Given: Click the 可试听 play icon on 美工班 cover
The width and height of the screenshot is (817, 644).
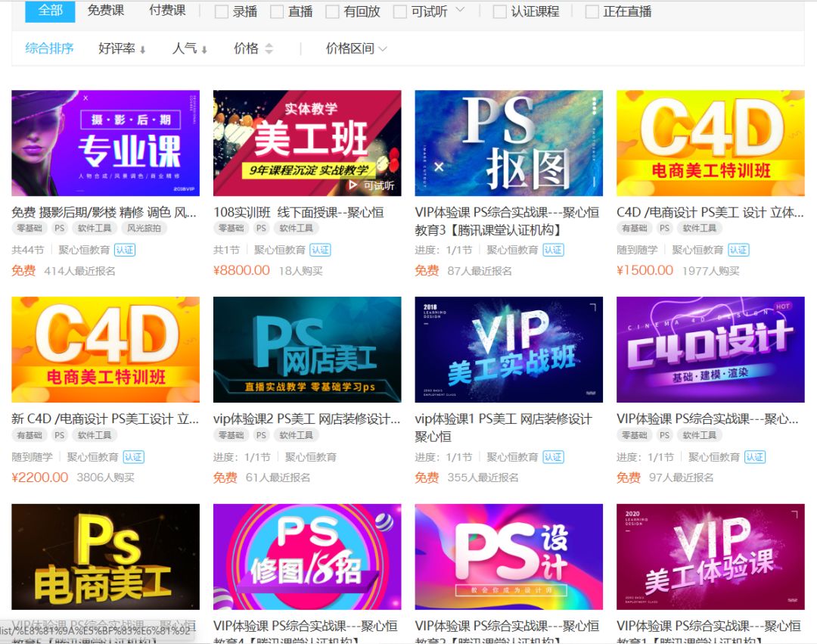Looking at the screenshot, I should (x=354, y=185).
